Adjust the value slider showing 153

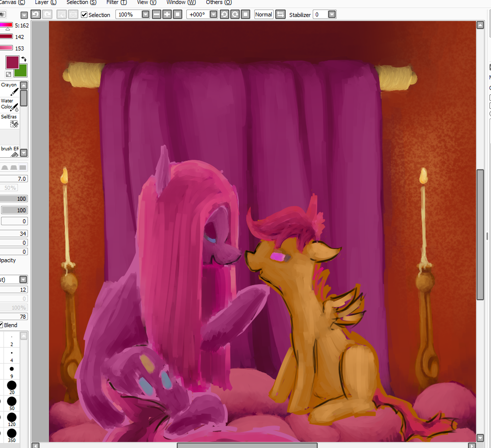6,48
